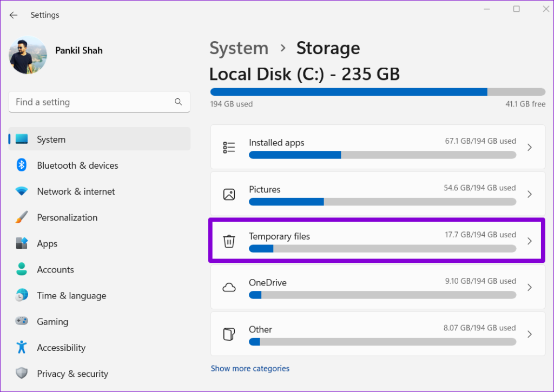Click the Local Disk usage bar
554x392 pixels.
(x=377, y=92)
